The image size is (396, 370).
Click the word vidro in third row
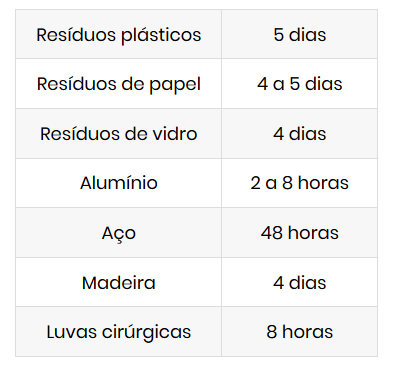(175, 134)
